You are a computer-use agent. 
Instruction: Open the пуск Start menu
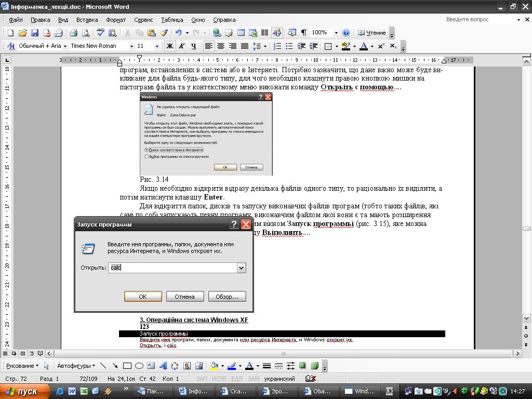pos(24,391)
